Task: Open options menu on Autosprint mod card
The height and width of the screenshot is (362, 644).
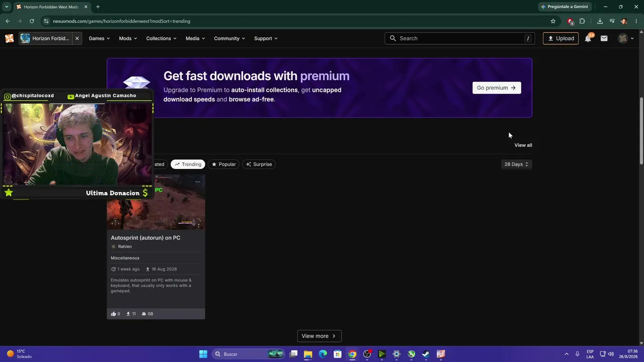Action: (x=198, y=182)
